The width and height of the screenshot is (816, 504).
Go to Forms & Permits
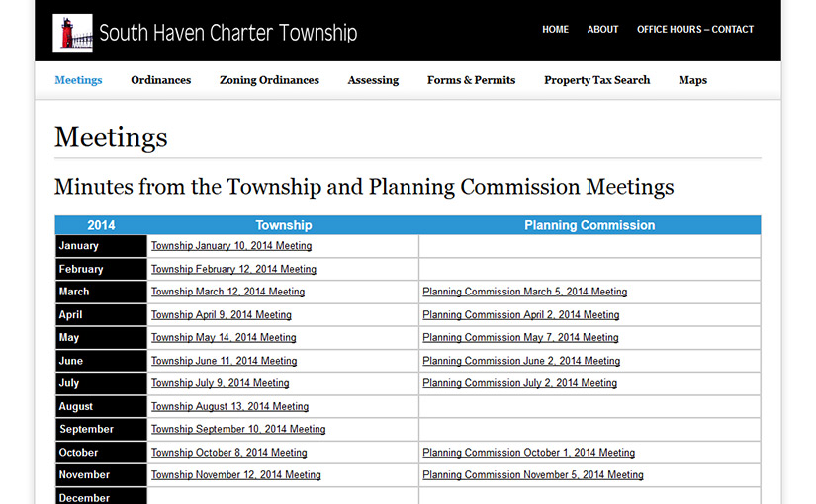(x=471, y=80)
